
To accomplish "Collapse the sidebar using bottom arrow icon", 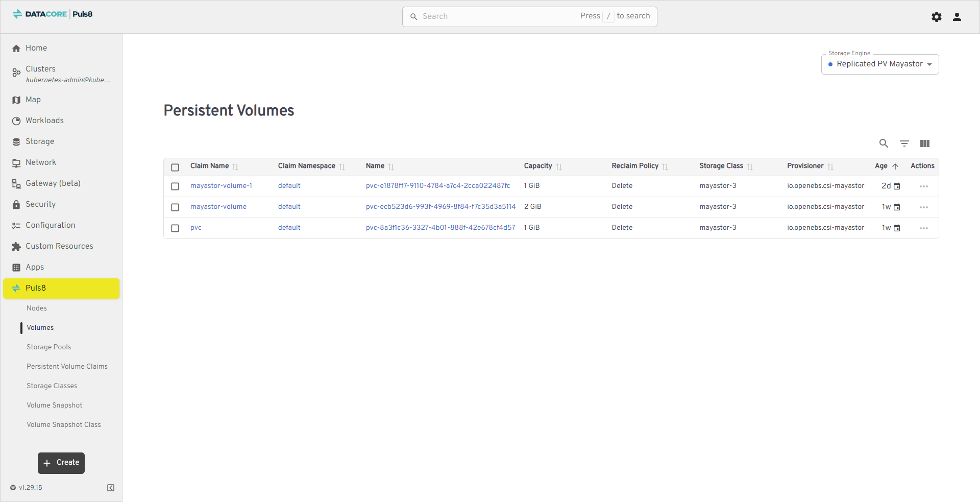I will point(111,488).
